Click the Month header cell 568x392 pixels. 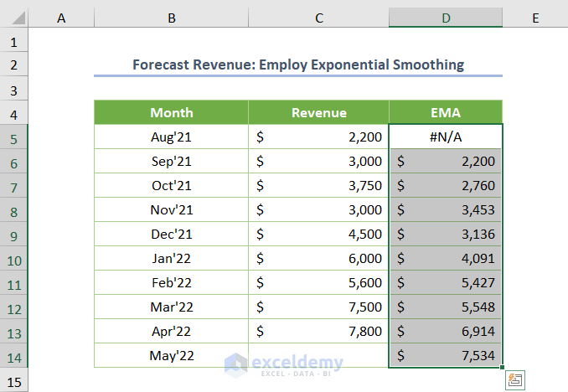point(171,112)
